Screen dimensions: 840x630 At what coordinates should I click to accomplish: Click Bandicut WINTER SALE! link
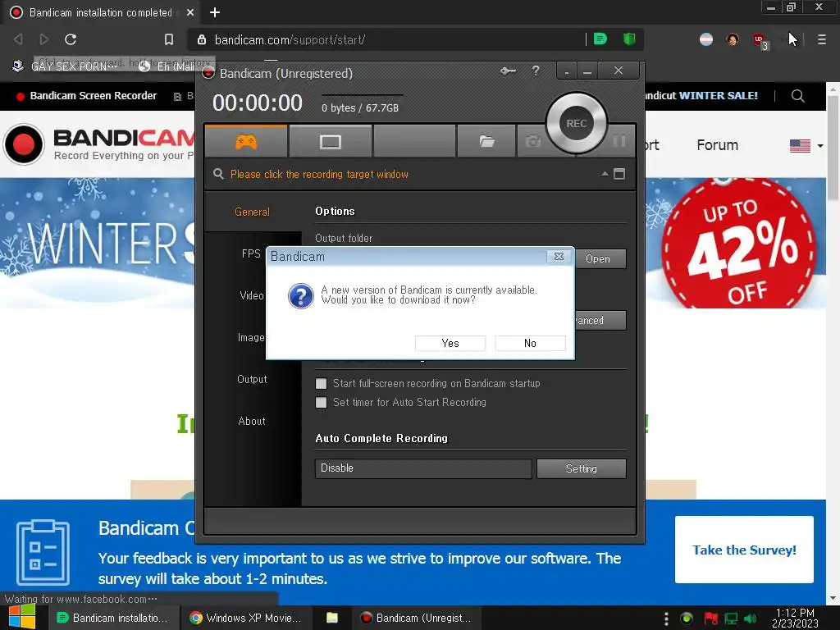(702, 96)
